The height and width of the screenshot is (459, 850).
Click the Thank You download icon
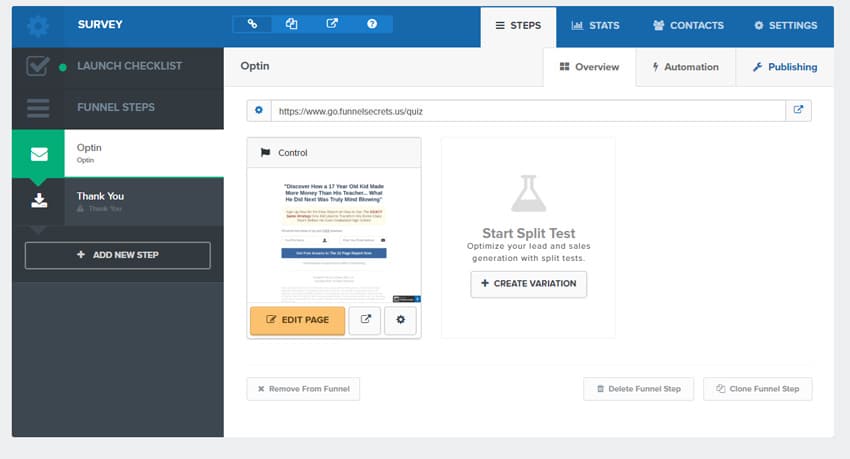38,200
